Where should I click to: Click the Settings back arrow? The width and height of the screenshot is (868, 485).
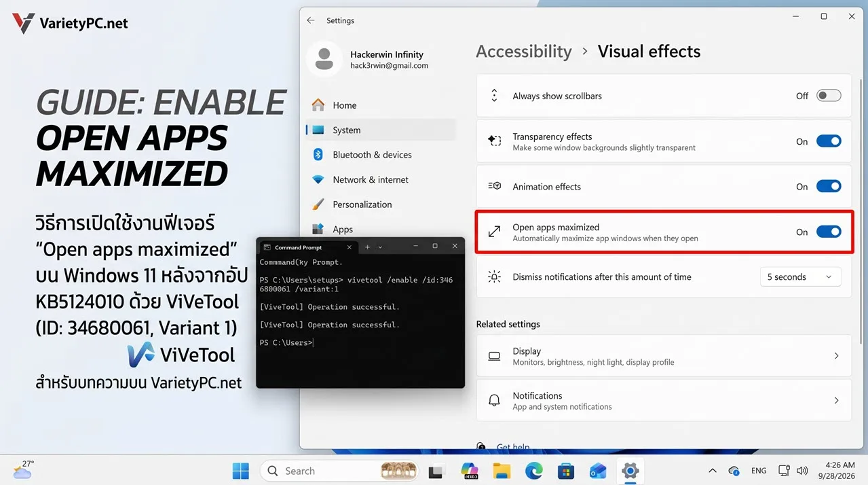click(x=311, y=20)
